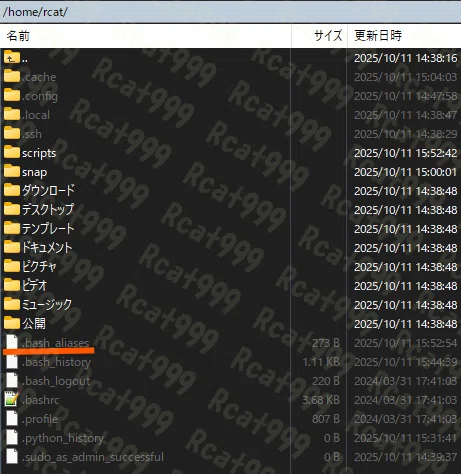Sort by the 名前 column header
Viewport: 461px width, 474px height.
[146, 36]
